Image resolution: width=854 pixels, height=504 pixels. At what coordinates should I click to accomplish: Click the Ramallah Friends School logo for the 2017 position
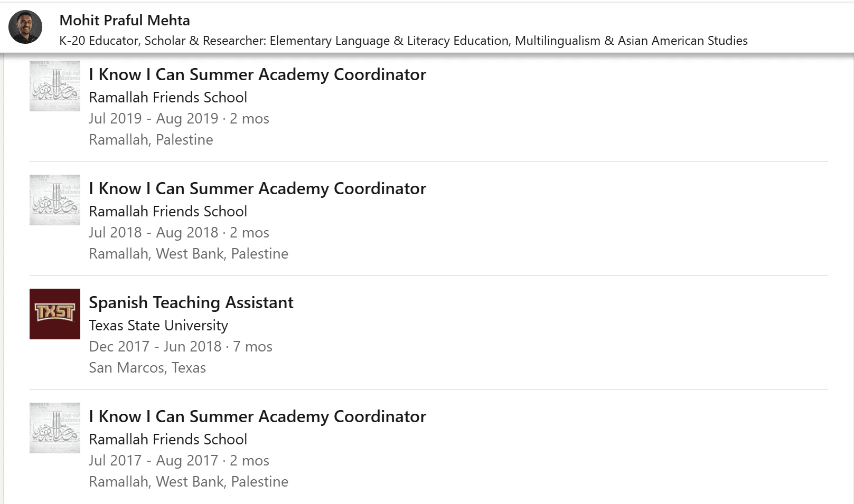[x=55, y=428]
